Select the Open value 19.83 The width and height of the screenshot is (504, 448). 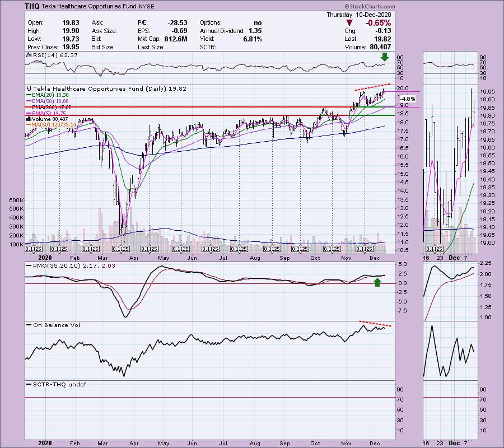pyautogui.click(x=71, y=23)
